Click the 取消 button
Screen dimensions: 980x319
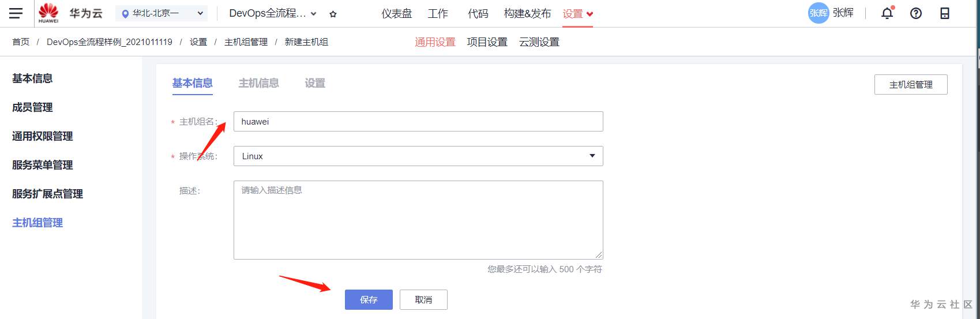click(x=423, y=299)
